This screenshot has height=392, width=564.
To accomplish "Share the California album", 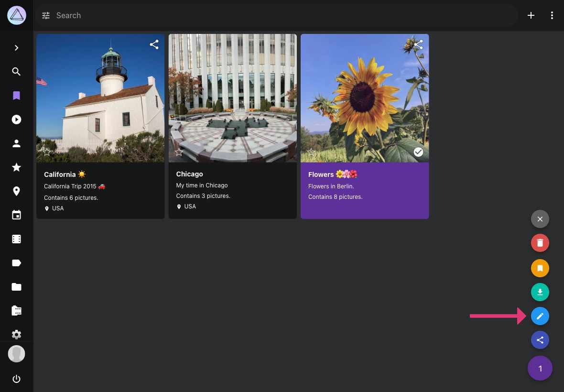I will coord(154,44).
